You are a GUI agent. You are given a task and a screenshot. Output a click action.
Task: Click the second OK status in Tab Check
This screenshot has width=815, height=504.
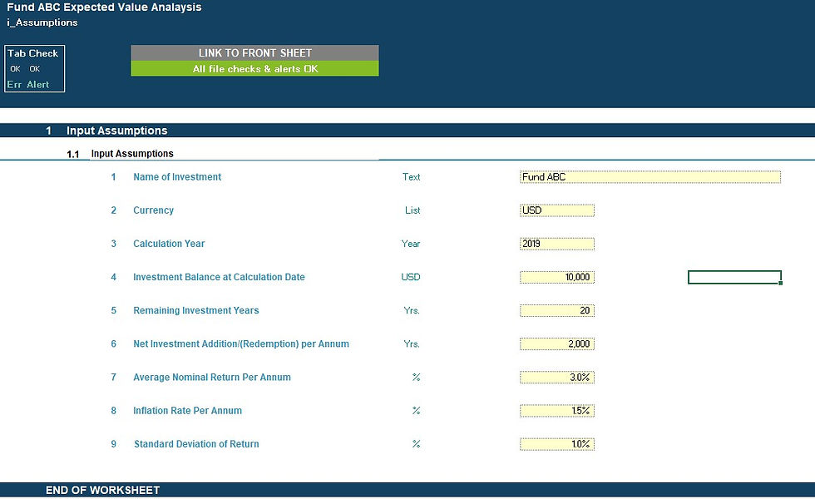point(35,68)
